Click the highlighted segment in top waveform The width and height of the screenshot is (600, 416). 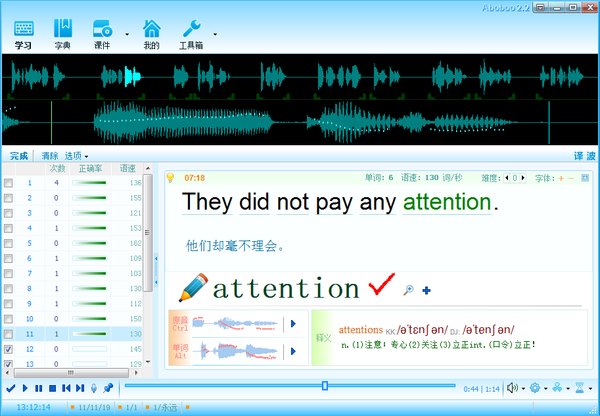(132, 76)
